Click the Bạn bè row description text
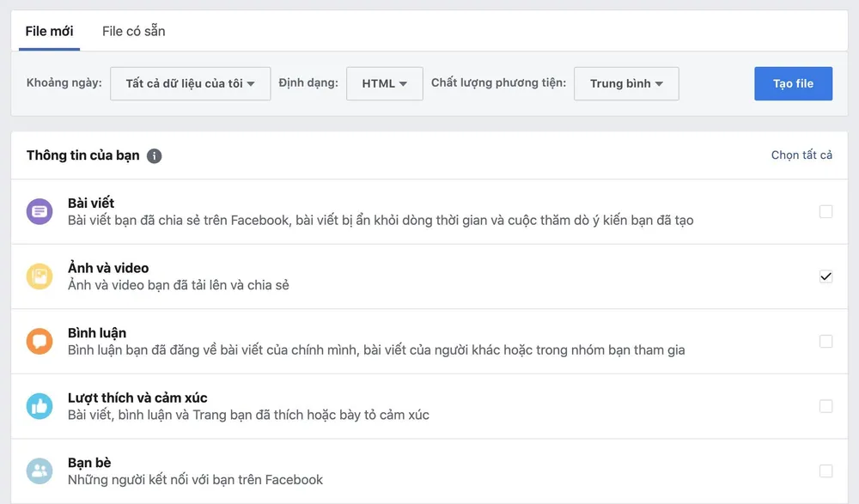 click(x=197, y=480)
